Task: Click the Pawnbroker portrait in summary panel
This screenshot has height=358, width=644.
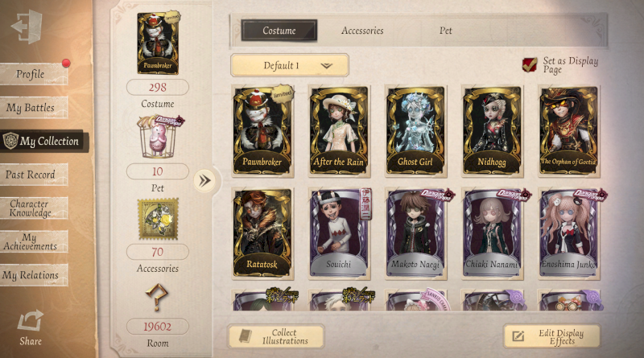Action: tap(158, 43)
